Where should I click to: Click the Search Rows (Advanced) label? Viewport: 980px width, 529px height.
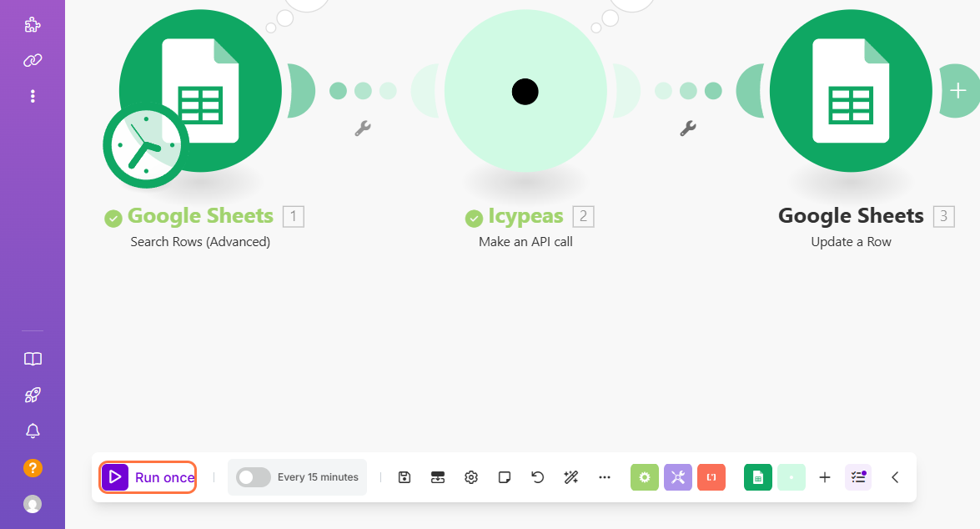click(x=200, y=242)
